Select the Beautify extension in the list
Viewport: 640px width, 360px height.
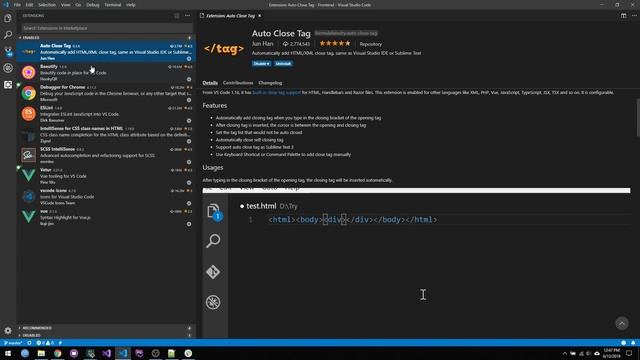tap(106, 73)
